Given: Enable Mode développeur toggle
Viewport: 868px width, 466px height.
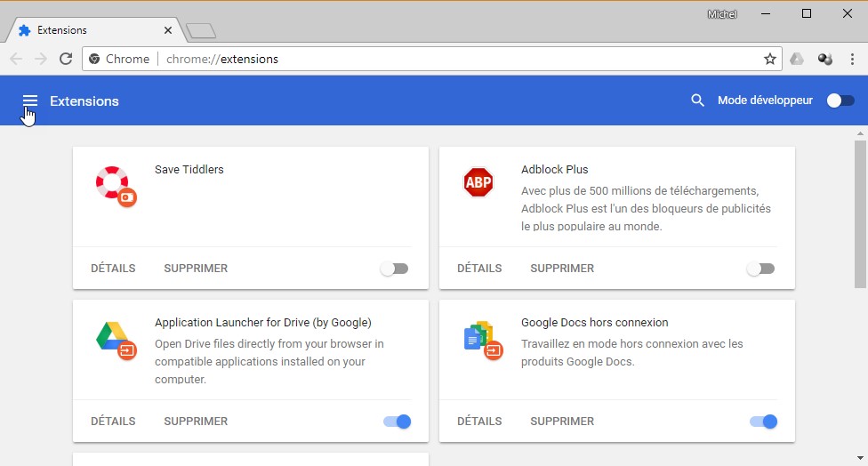Looking at the screenshot, I should coord(840,100).
